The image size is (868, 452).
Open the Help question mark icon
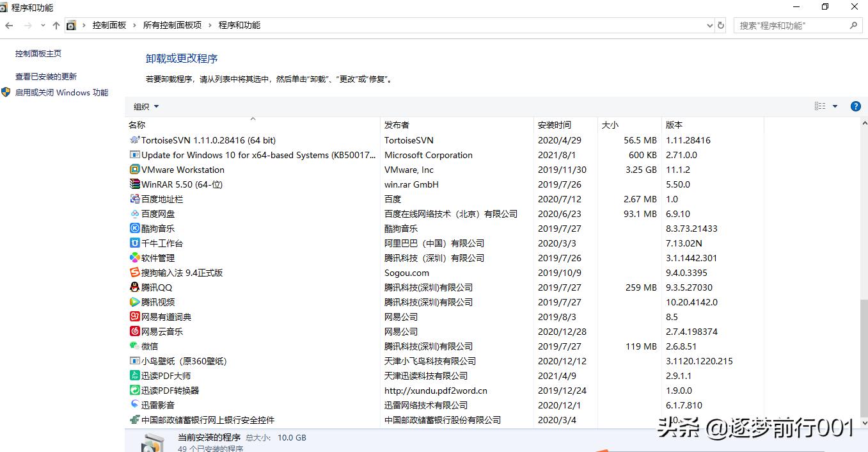point(855,106)
